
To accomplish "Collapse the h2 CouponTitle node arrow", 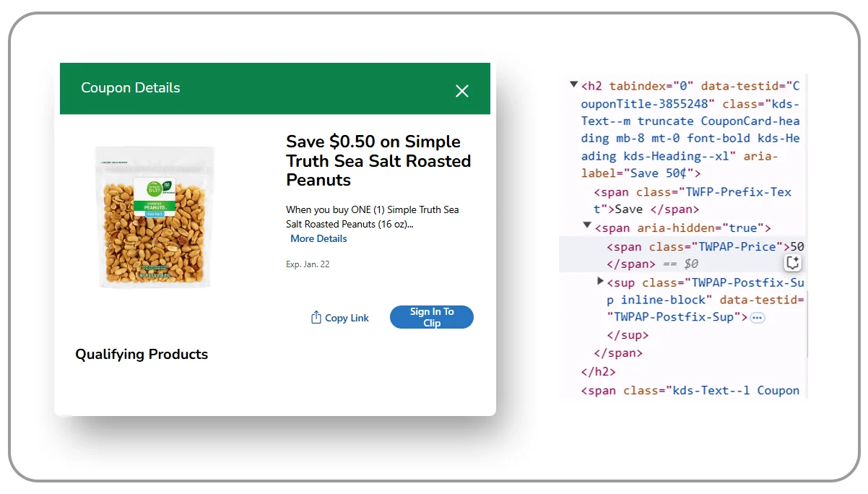I will [x=573, y=85].
